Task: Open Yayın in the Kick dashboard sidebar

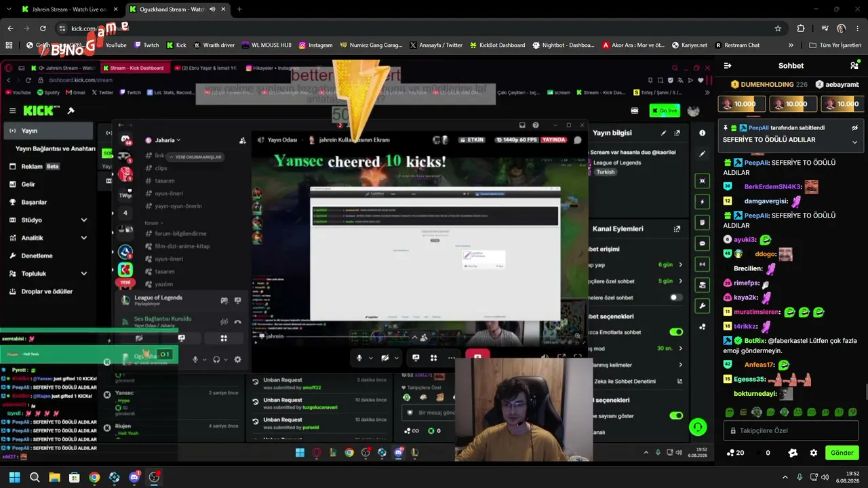Action: click(47, 131)
